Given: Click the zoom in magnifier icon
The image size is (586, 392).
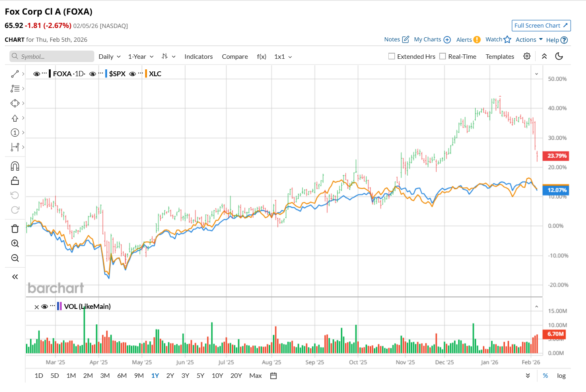Looking at the screenshot, I should pyautogui.click(x=15, y=243).
